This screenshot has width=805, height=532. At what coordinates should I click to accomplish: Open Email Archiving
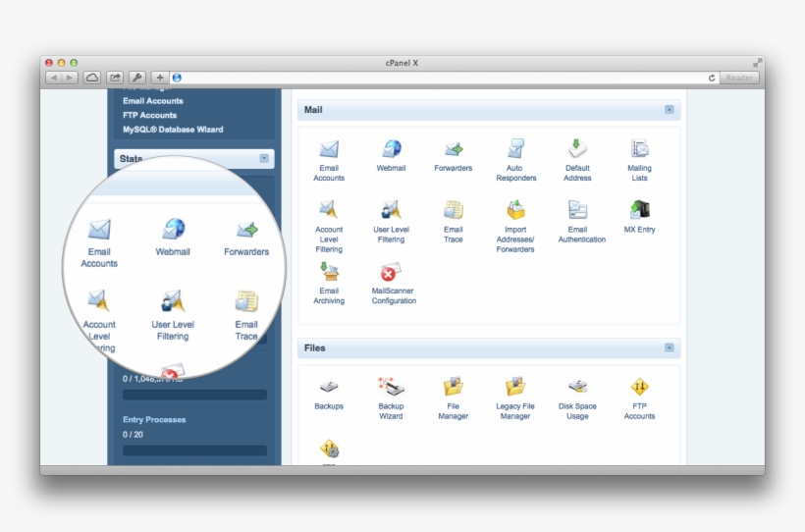[329, 283]
